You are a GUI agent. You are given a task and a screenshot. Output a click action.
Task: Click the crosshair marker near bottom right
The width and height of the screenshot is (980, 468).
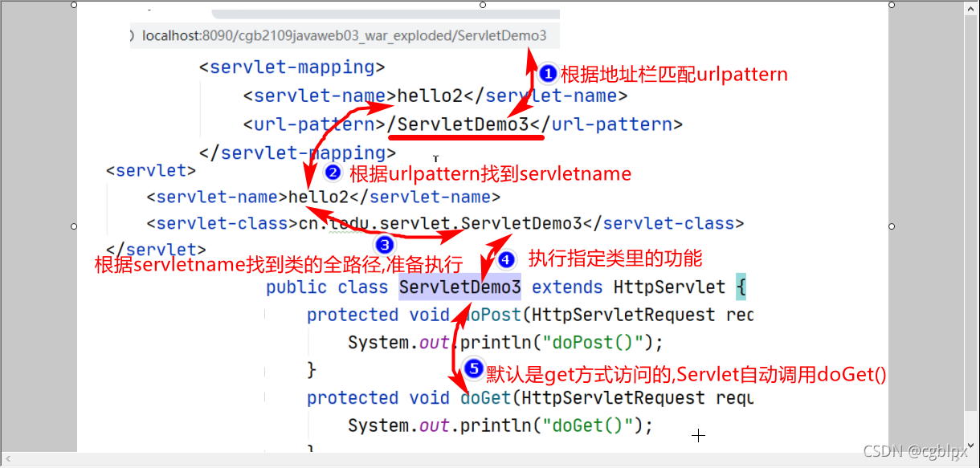point(698,435)
